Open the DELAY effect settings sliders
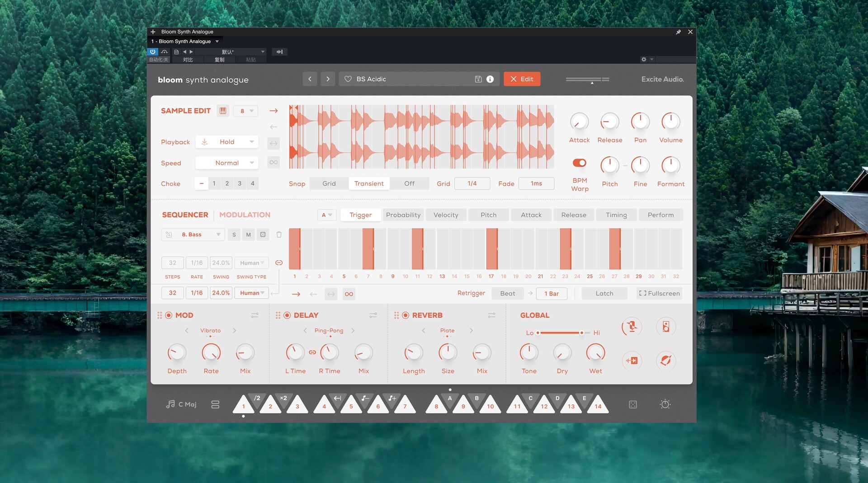 point(373,315)
